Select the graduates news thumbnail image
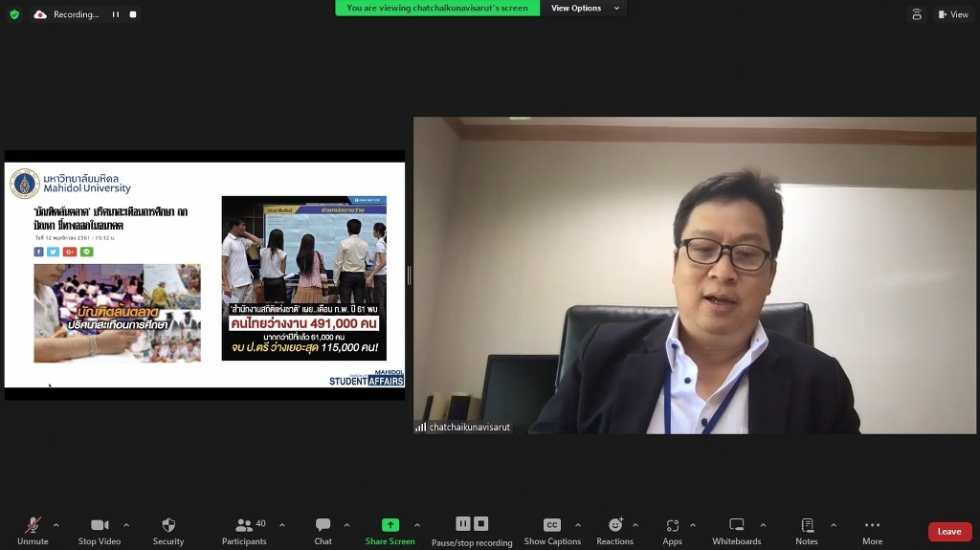This screenshot has width=980, height=550. (118, 313)
